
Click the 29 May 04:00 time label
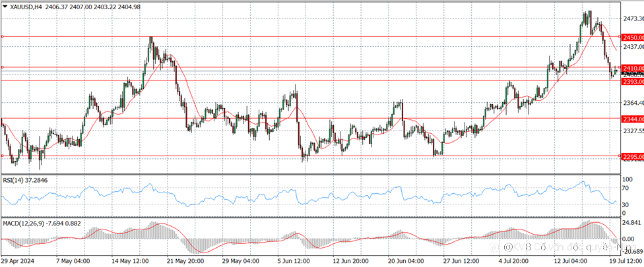[x=241, y=261]
